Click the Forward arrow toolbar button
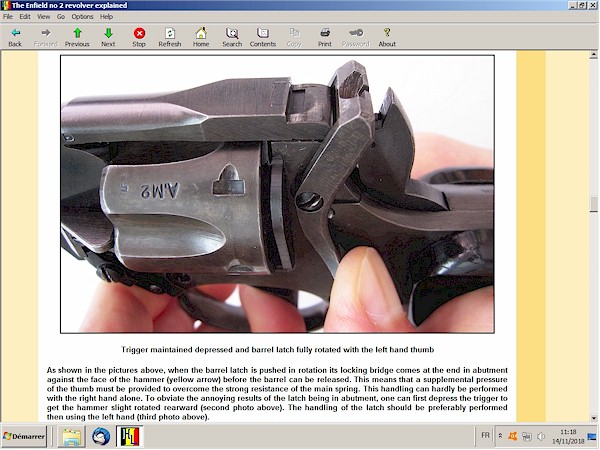 tap(46, 38)
